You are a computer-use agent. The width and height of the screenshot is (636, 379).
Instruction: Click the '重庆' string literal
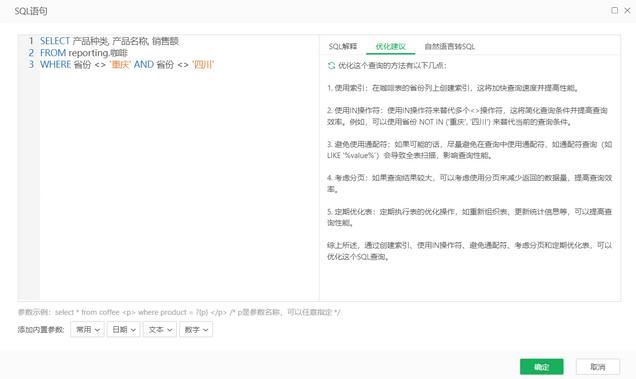coord(120,65)
